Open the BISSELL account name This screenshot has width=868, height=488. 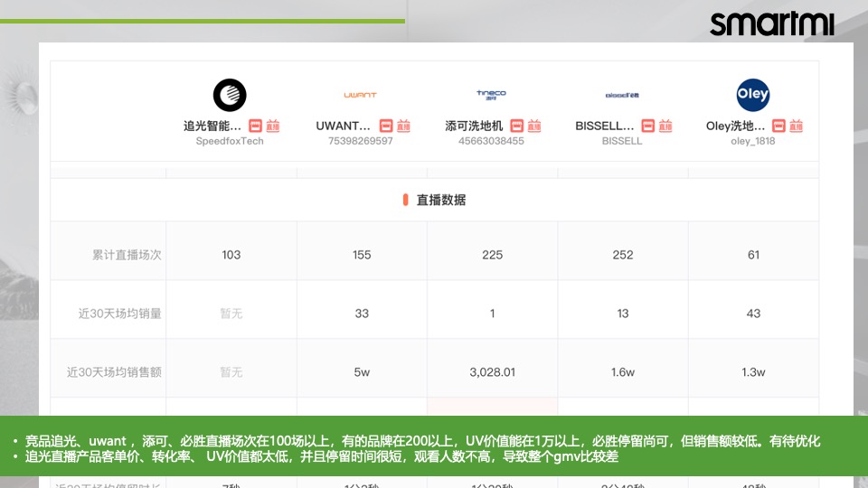click(605, 127)
